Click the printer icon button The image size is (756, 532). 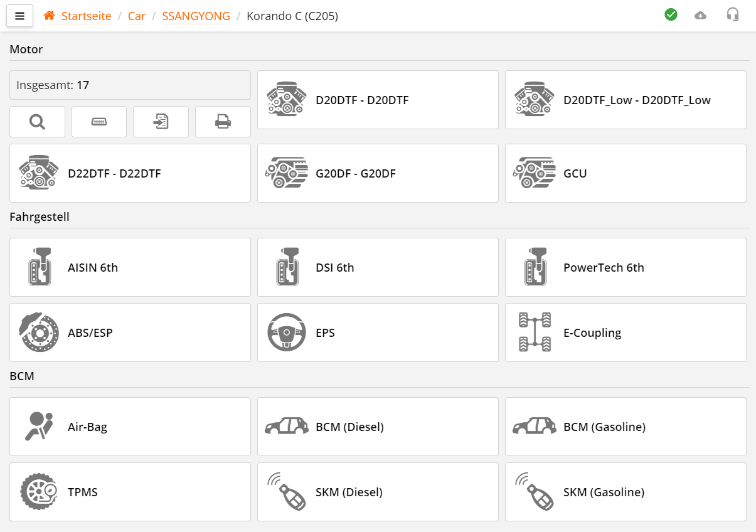(x=223, y=122)
